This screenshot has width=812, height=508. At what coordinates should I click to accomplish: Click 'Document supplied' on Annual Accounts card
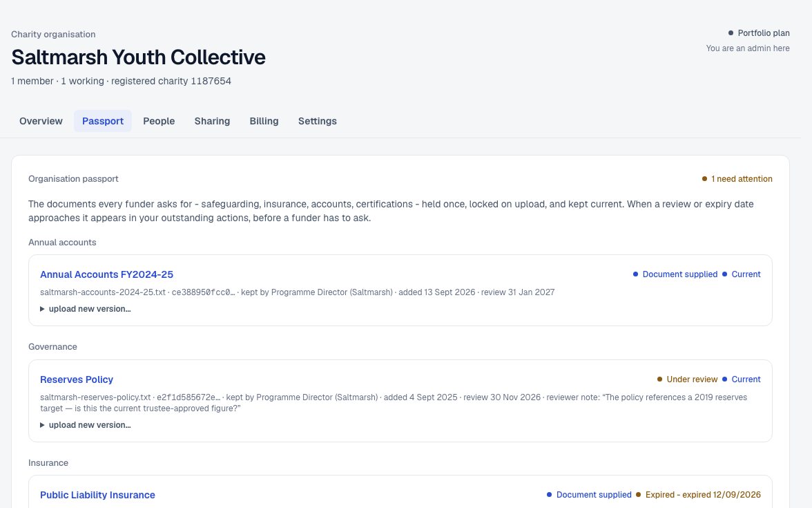click(x=675, y=274)
